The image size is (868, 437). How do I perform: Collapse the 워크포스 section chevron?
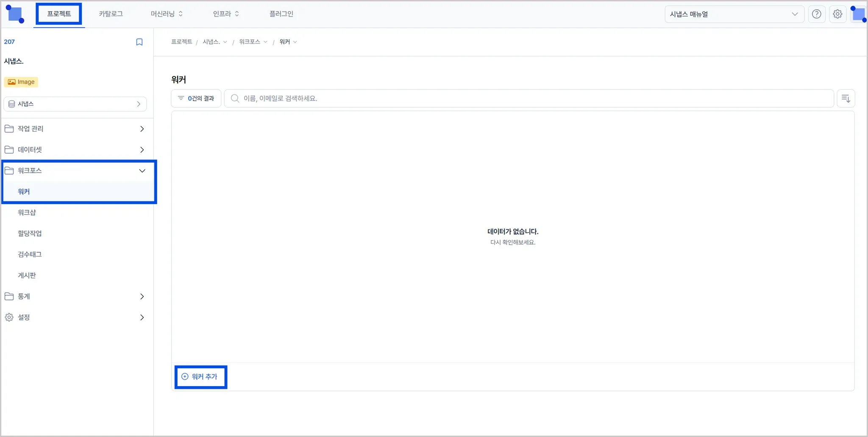pos(142,171)
